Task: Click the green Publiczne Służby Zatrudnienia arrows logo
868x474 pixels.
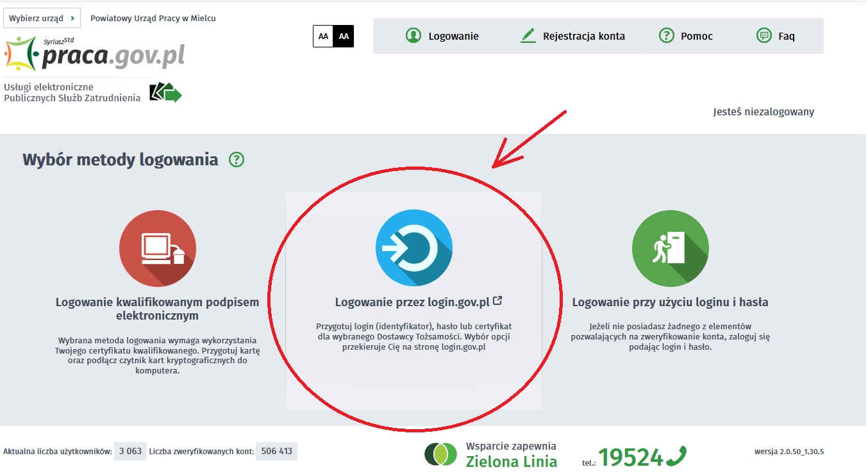Action: pos(165,93)
